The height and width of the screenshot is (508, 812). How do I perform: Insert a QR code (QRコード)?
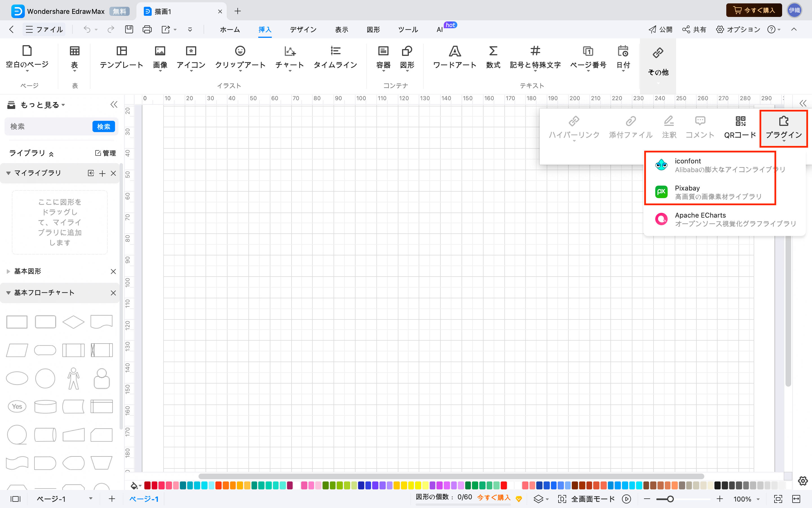point(740,128)
